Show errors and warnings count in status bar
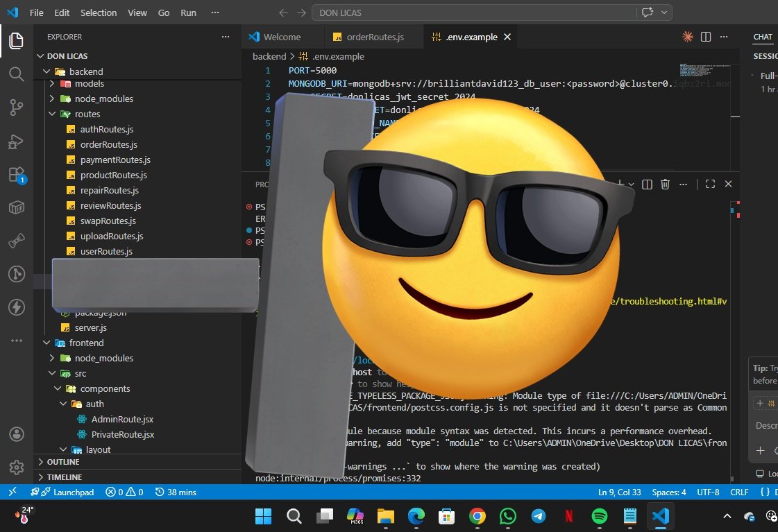Image resolution: width=778 pixels, height=532 pixels. click(124, 492)
